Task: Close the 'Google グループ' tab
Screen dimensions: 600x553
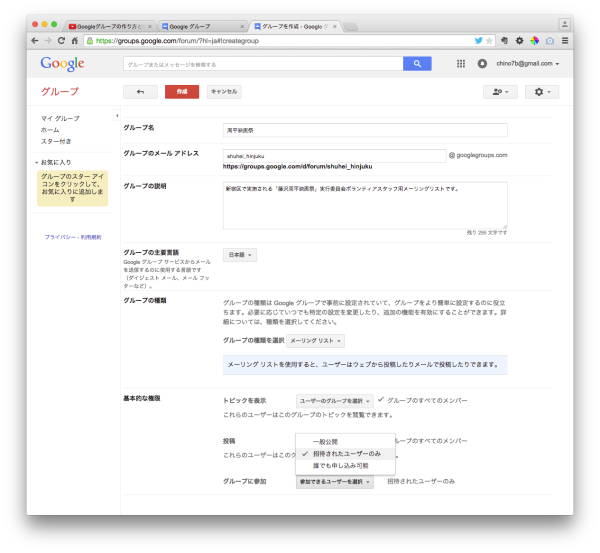Action: 242,26
